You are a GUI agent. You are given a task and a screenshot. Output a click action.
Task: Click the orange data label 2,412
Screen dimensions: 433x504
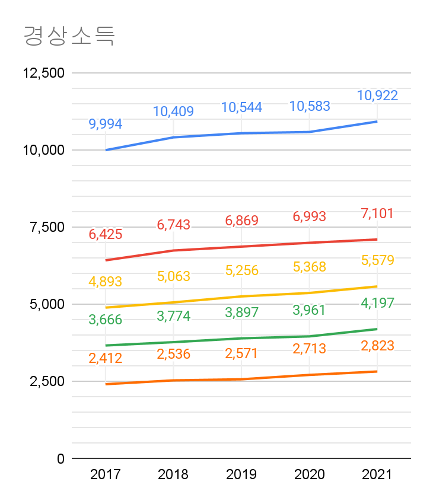pos(106,358)
